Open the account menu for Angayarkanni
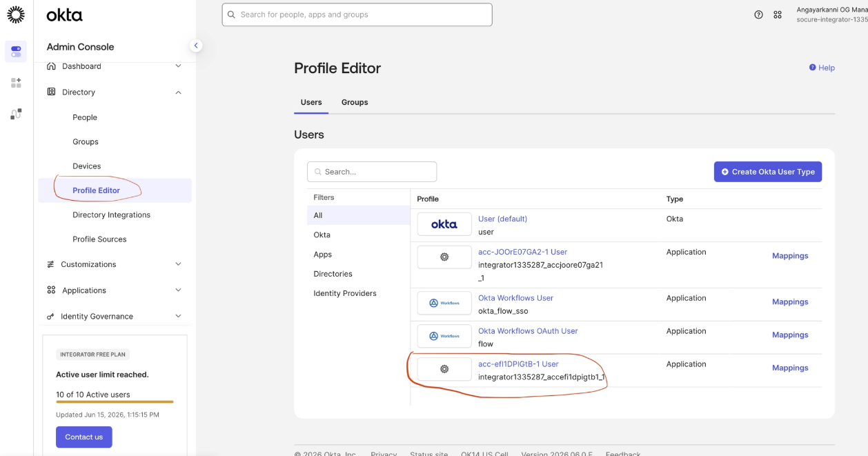Viewport: 868px width, 456px height. [x=832, y=14]
